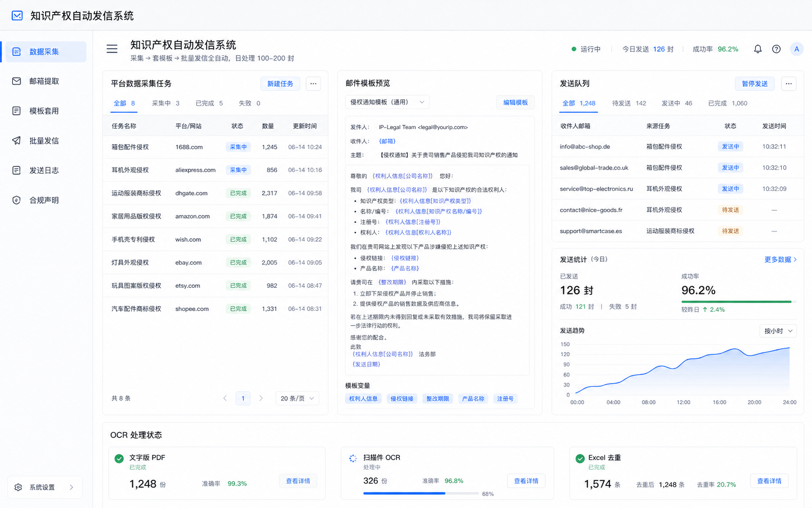Select the 已完成 1,060 queue tab
The image size is (812, 508).
[727, 103]
